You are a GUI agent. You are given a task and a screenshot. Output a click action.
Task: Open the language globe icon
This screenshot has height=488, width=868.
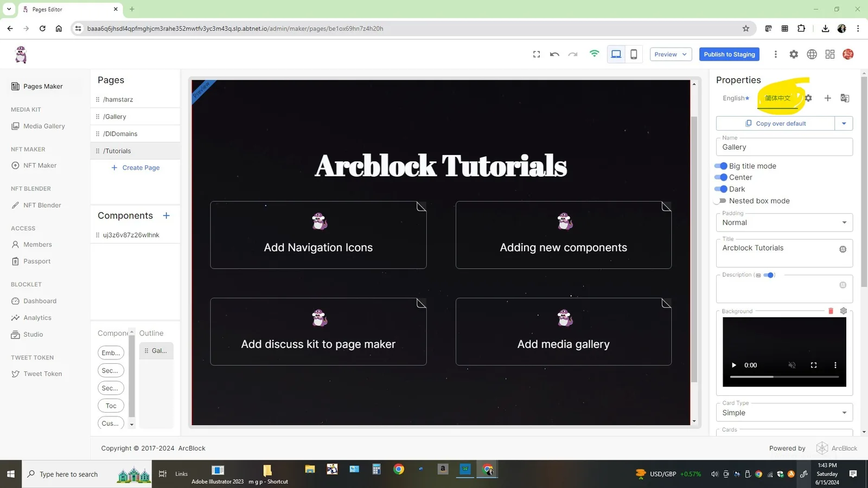pos(812,54)
